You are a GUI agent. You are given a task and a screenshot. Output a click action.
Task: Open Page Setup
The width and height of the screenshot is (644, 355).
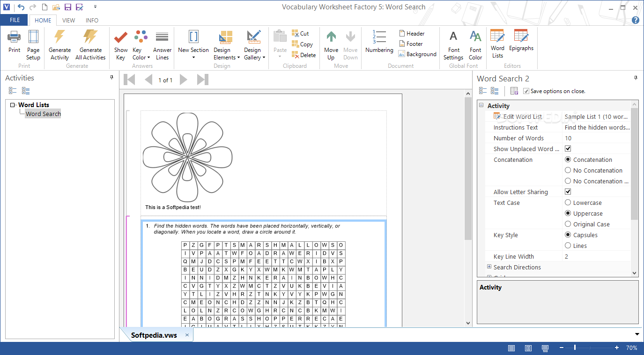pyautogui.click(x=33, y=44)
